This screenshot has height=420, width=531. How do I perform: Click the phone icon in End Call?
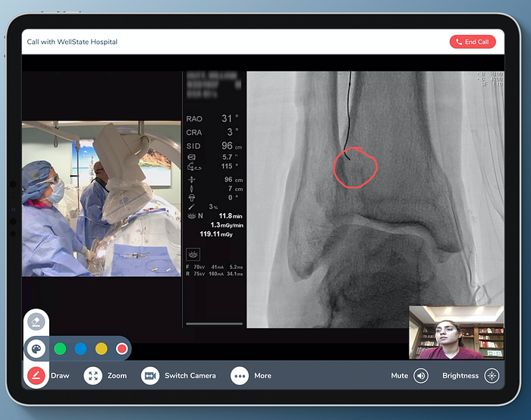pos(459,42)
